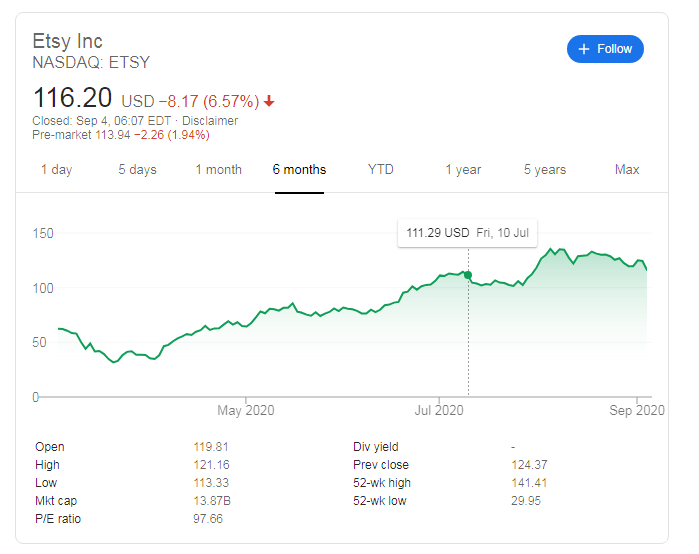Screen dimensions: 699x554
Task: Click the P/E ratio label
Action: pos(58,519)
